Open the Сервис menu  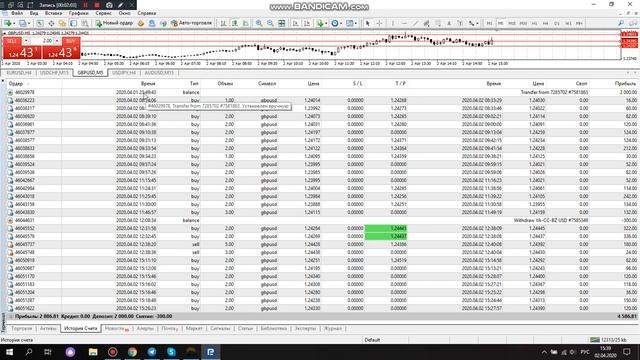point(103,13)
